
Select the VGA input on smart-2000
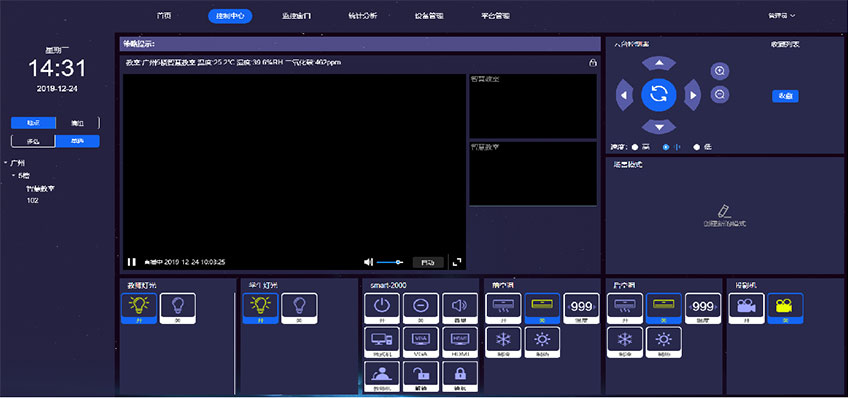pyautogui.click(x=421, y=342)
